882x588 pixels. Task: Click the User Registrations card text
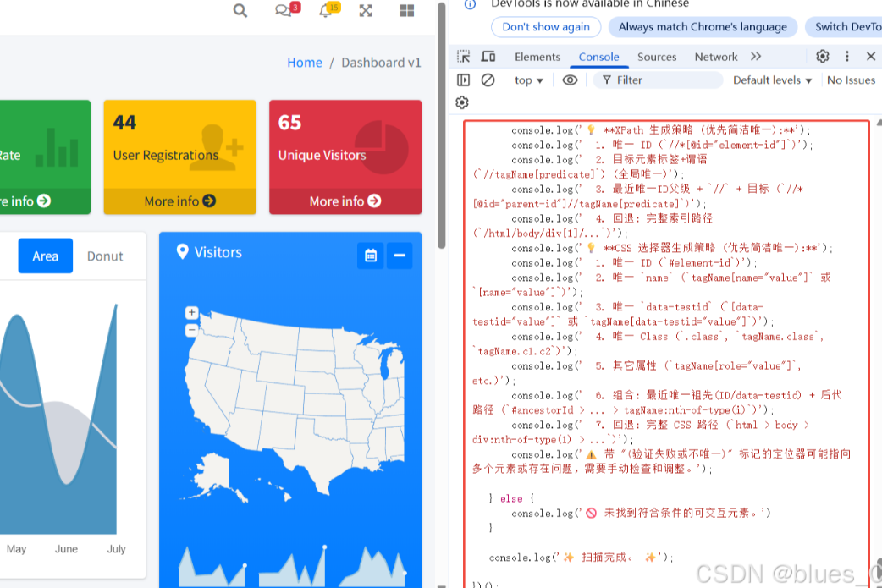click(165, 155)
